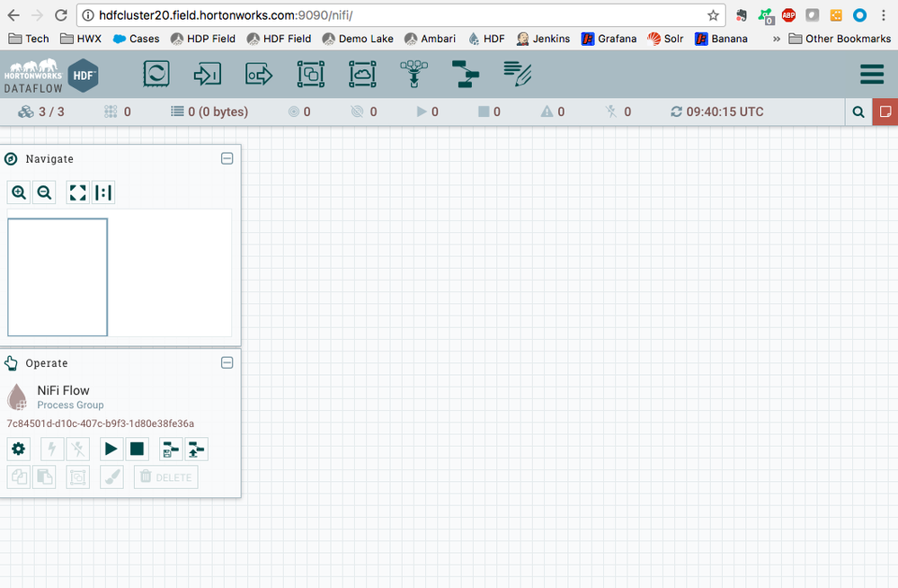Click the Funnel icon in the toolbar
The image size is (898, 588).
point(413,75)
